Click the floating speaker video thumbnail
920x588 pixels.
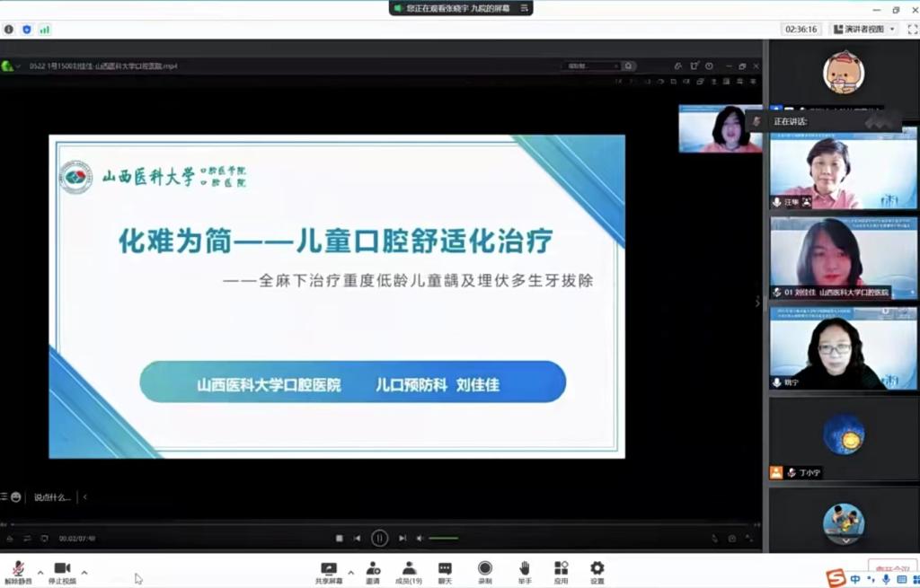pos(721,128)
